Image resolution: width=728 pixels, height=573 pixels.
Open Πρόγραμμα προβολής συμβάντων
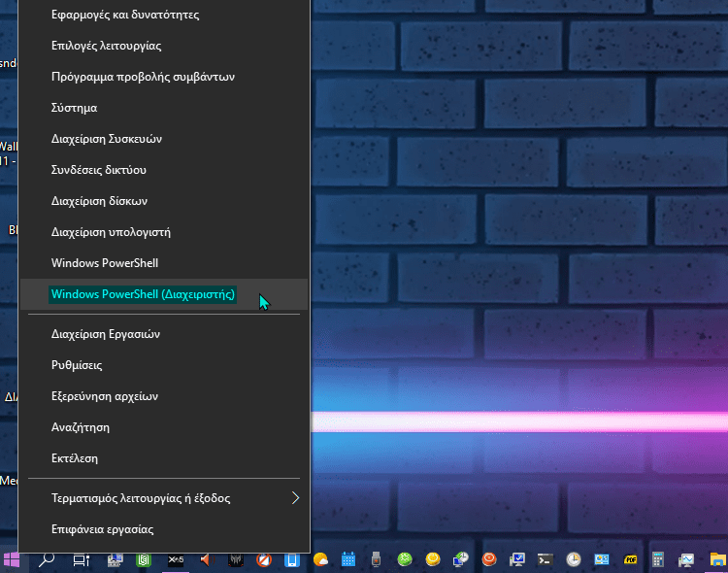(164, 77)
